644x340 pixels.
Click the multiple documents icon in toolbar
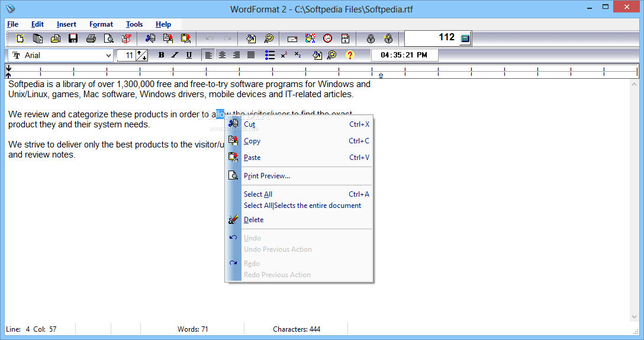(37, 39)
